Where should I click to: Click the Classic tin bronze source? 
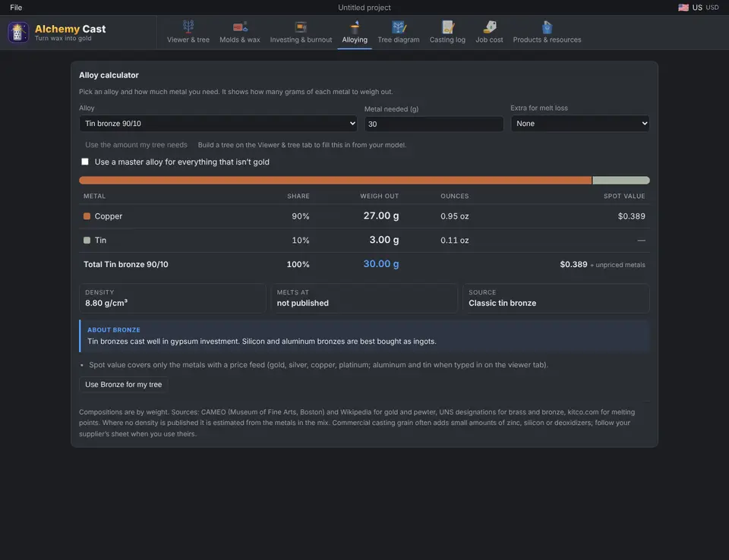502,303
